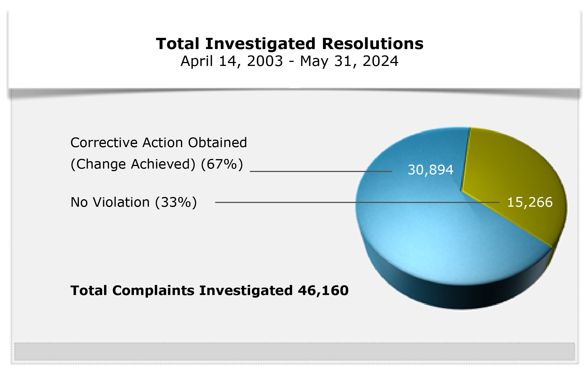Viewport: 588px width, 375px height.
Task: Click the 33% percentage text
Action: [176, 202]
